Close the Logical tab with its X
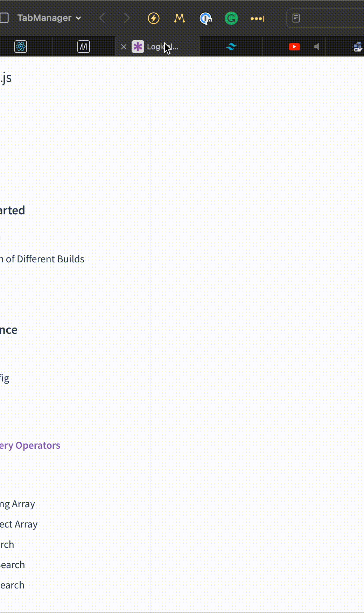Image resolution: width=364 pixels, height=613 pixels. pyautogui.click(x=124, y=47)
